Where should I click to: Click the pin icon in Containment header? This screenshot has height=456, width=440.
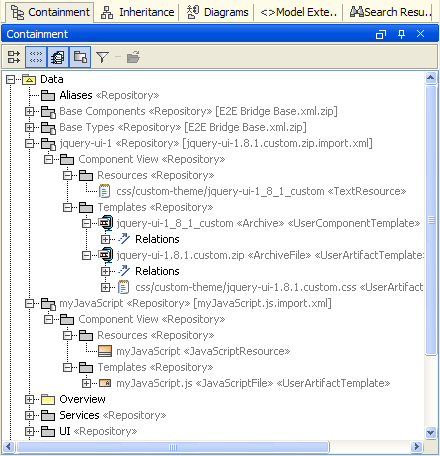[401, 34]
